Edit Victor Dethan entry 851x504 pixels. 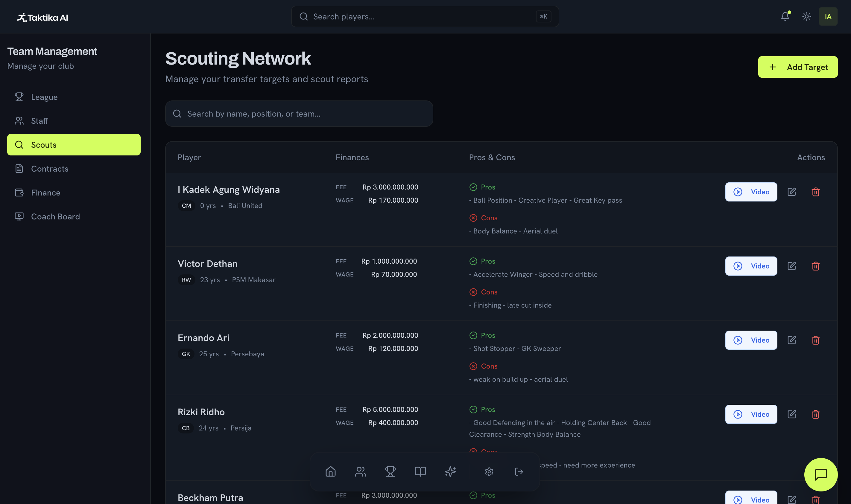coord(791,266)
